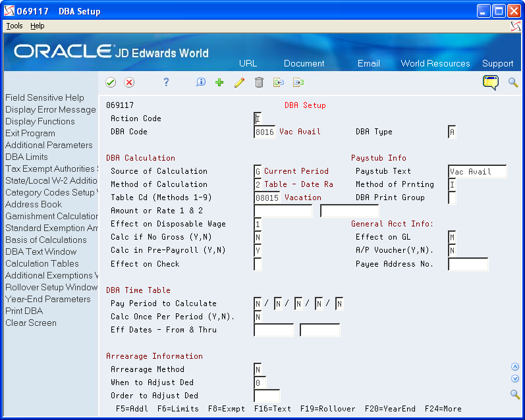Viewport: 525px width, 420px height.
Task: Click the Table Cd field showing 08015
Action: [x=267, y=197]
